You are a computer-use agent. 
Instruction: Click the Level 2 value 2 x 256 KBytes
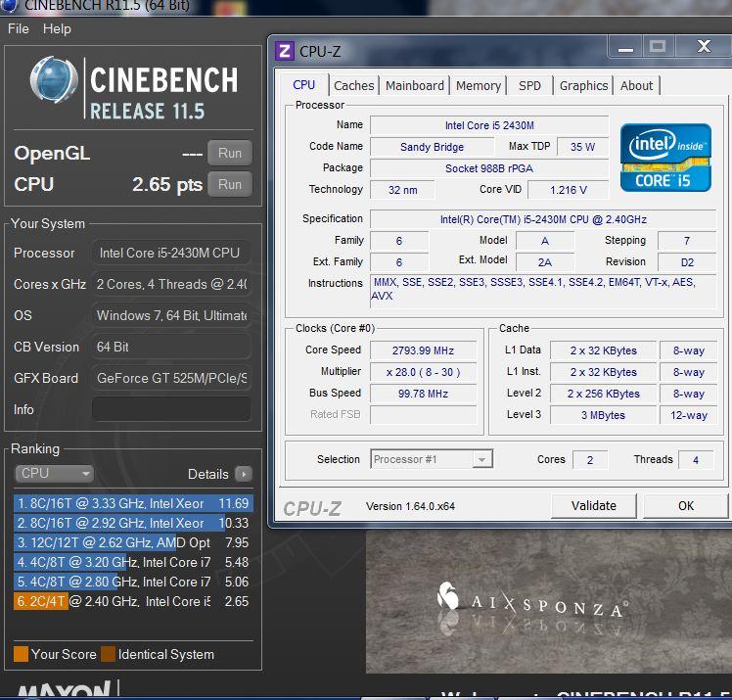[x=603, y=394]
